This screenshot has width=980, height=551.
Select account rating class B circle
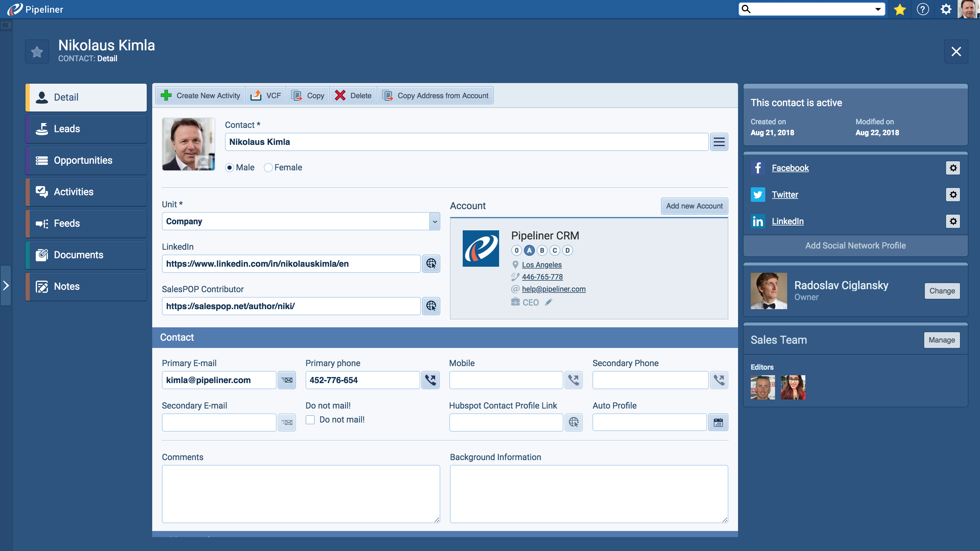542,250
